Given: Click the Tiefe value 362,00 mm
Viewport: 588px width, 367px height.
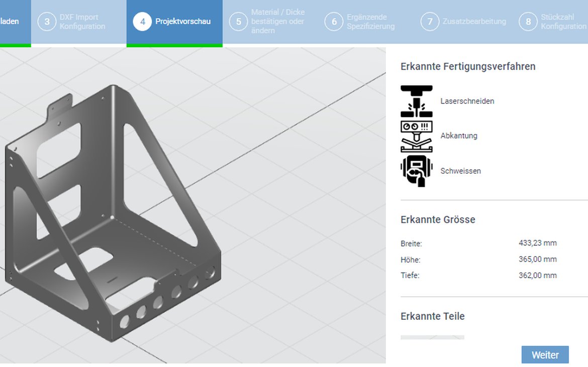Looking at the screenshot, I should 538,275.
